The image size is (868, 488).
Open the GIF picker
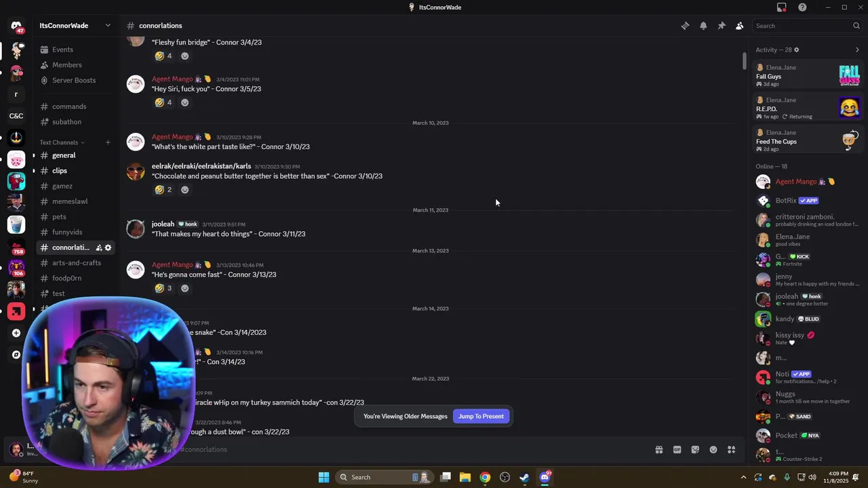[x=677, y=449]
